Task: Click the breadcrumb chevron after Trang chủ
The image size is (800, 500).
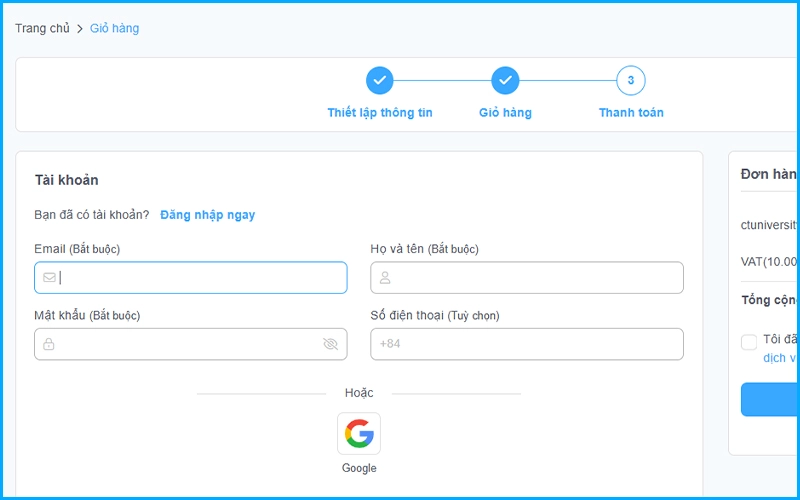Action: coord(80,29)
